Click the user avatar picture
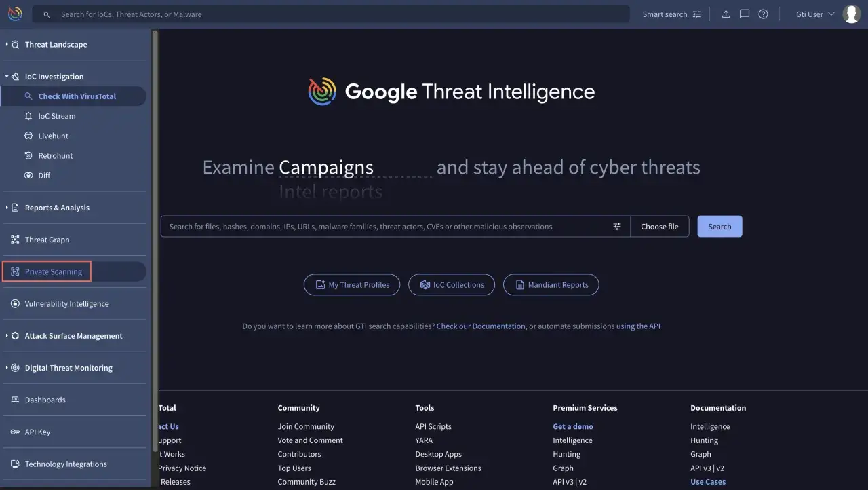Image resolution: width=868 pixels, height=490 pixels. [x=852, y=14]
